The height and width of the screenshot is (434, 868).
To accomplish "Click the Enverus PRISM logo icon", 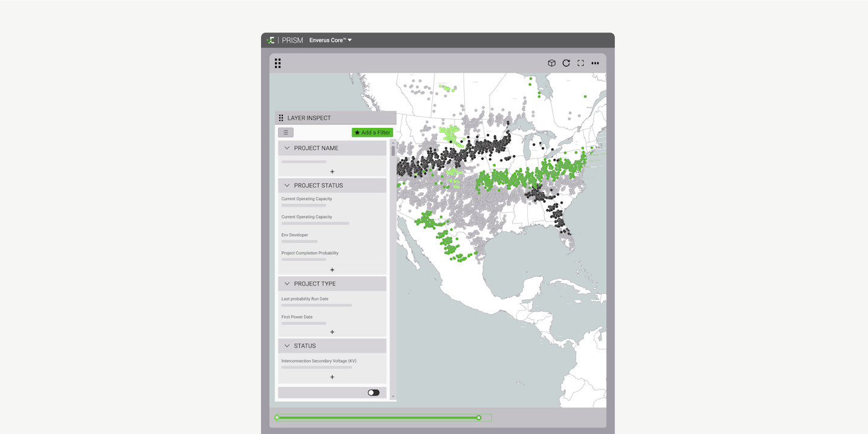I will click(271, 40).
